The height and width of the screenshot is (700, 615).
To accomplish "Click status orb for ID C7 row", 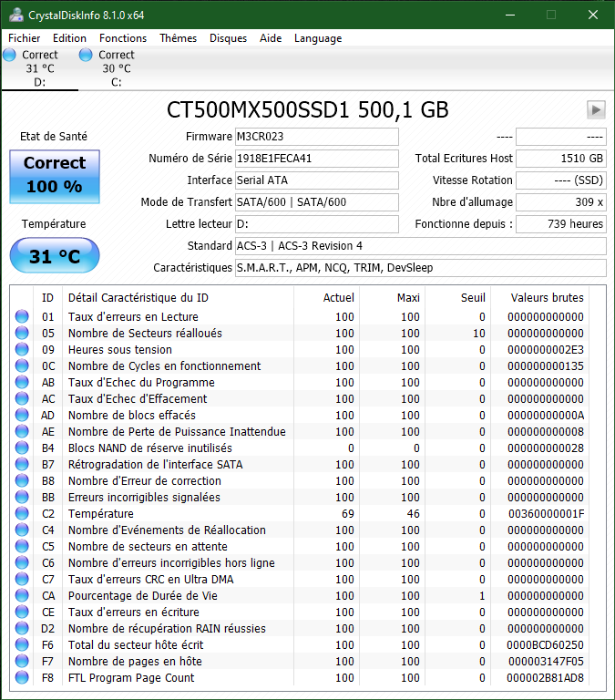I will point(22,579).
